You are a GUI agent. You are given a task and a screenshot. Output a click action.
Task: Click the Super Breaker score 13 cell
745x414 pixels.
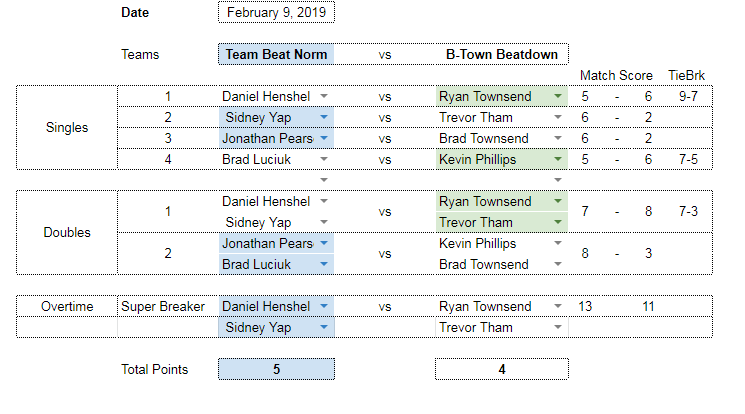pyautogui.click(x=585, y=307)
